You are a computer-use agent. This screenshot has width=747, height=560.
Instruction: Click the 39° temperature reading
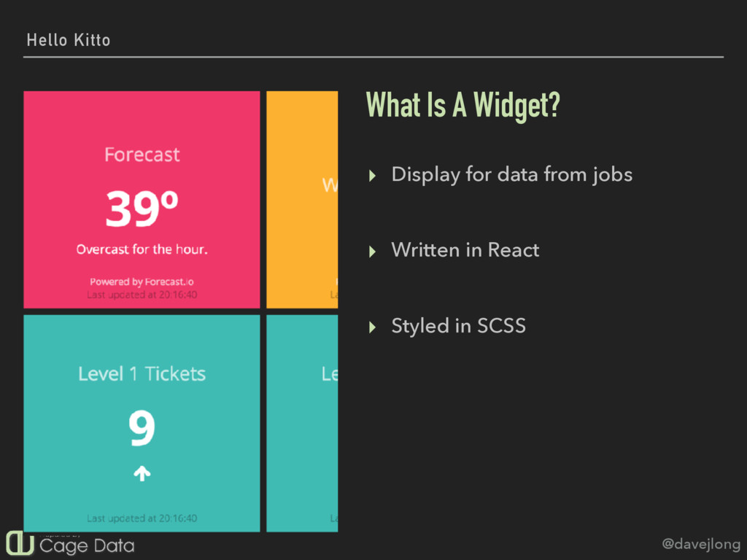[x=142, y=209]
